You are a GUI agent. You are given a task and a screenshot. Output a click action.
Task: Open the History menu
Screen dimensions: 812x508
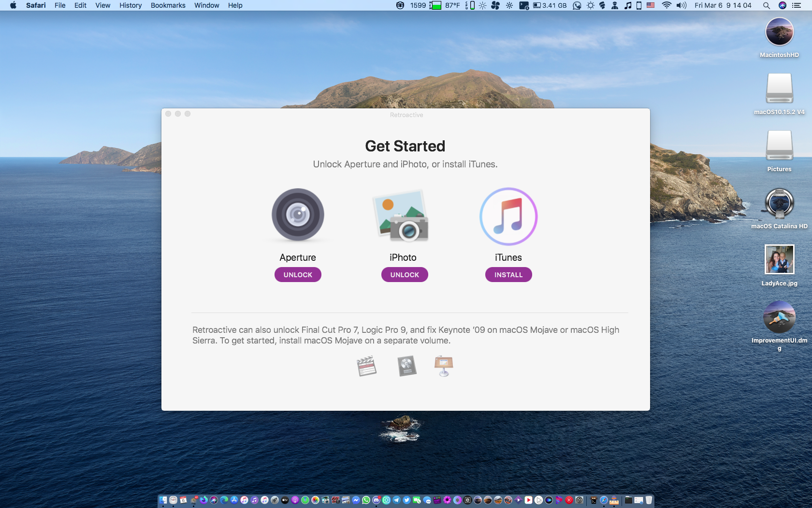point(130,5)
